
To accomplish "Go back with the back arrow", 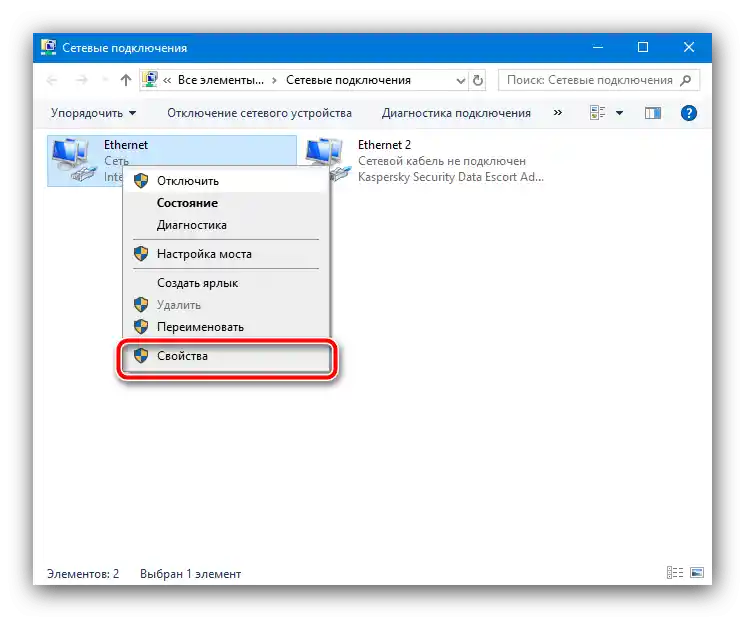I will (52, 80).
